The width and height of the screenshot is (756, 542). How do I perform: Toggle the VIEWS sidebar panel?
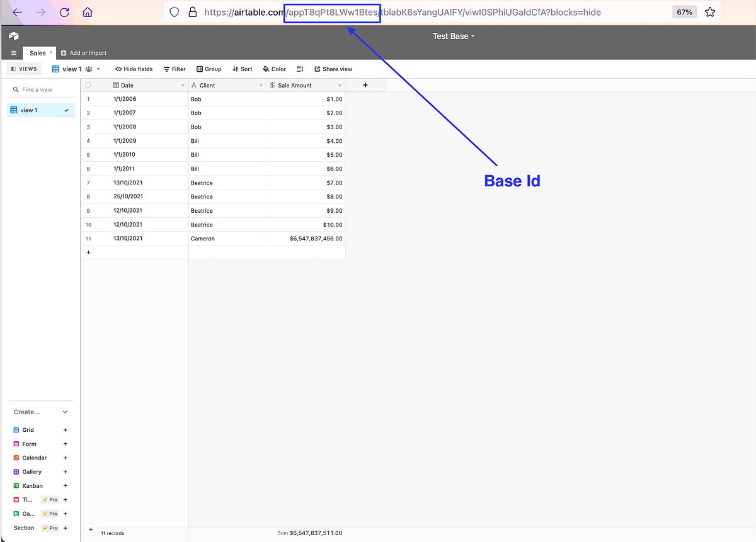click(23, 69)
